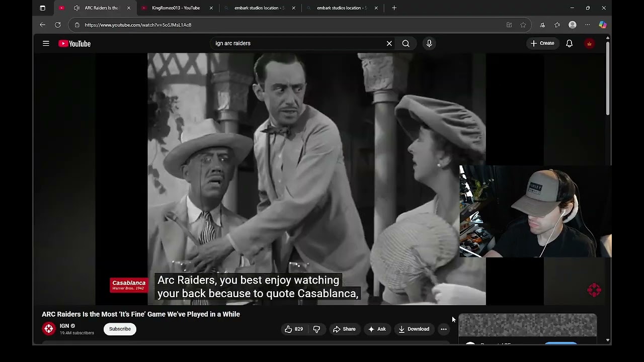This screenshot has height=362, width=644.
Task: Open the IGN channel avatar
Action: pos(49,329)
